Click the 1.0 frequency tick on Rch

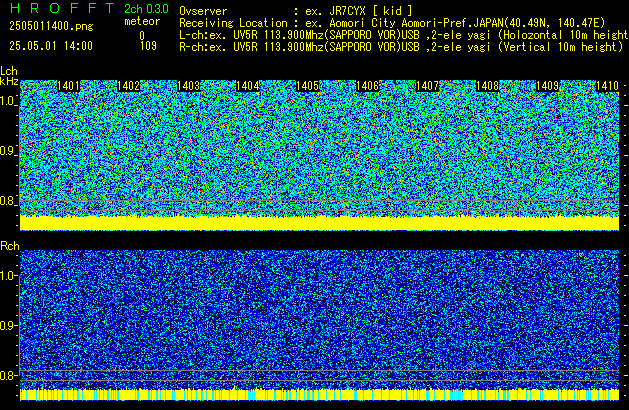tap(8, 276)
